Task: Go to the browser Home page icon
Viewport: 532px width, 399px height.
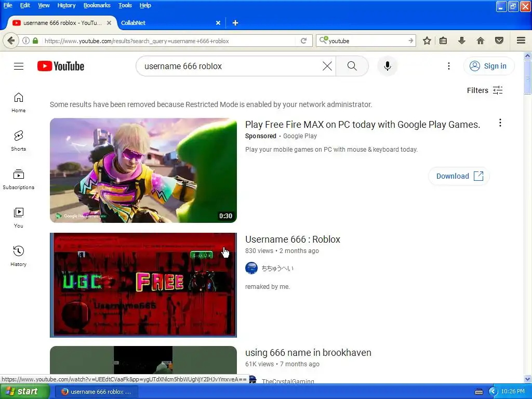Action: 481,41
